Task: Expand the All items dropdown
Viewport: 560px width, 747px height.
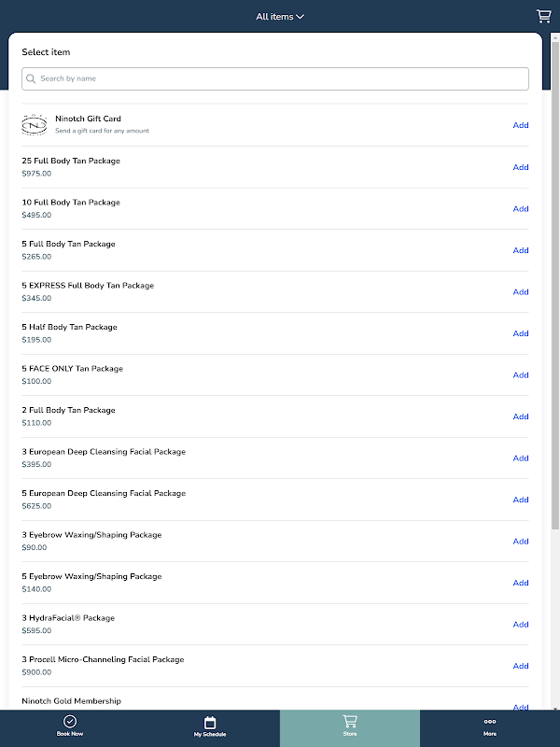Action: click(x=280, y=17)
